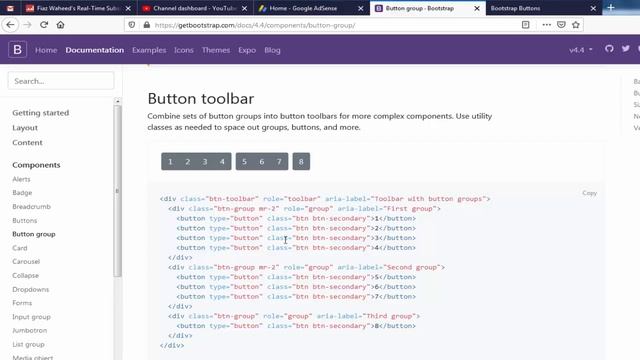Click the docs Search input field
Image resolution: width=640 pixels, height=360 pixels.
pos(61,81)
